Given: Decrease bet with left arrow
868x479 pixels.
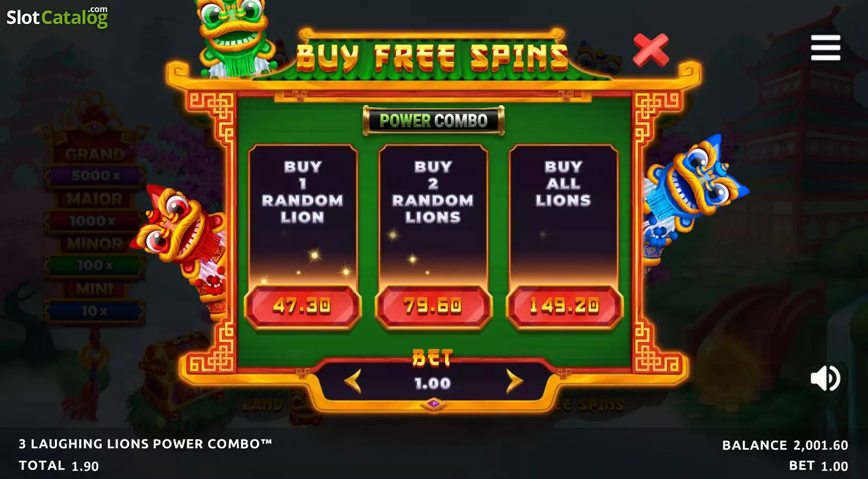Looking at the screenshot, I should pyautogui.click(x=353, y=381).
